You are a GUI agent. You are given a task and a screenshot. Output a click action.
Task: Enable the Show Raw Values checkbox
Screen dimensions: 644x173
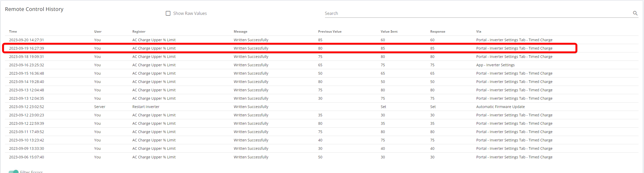[x=168, y=13]
